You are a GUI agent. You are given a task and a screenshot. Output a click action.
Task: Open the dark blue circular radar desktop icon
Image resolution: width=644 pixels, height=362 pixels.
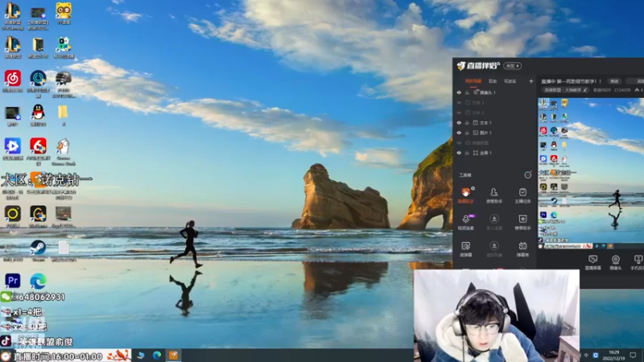pyautogui.click(x=38, y=84)
